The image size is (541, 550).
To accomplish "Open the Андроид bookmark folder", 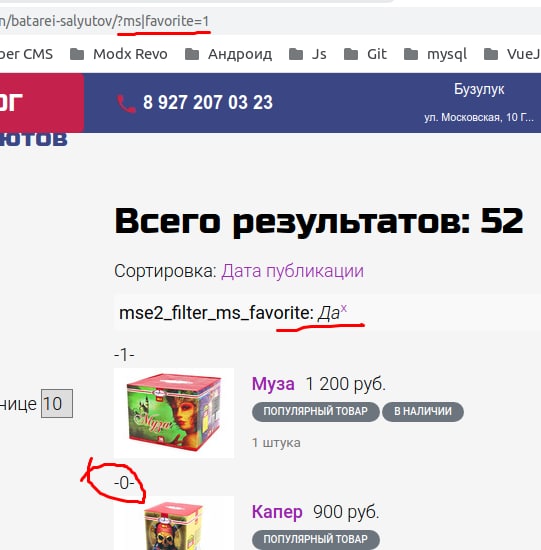I will click(228, 54).
